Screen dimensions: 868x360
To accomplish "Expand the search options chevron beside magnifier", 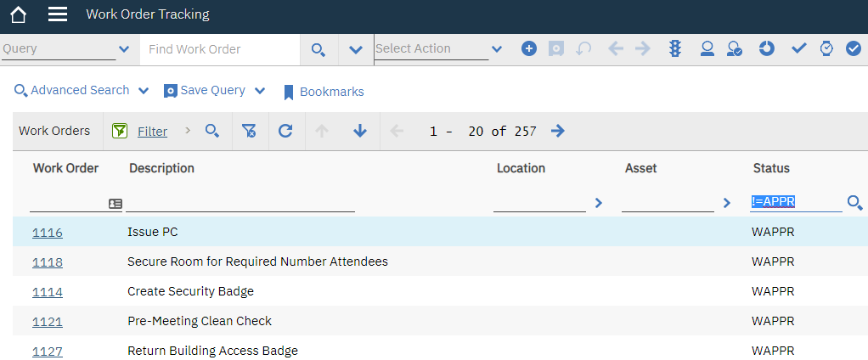I will click(355, 50).
